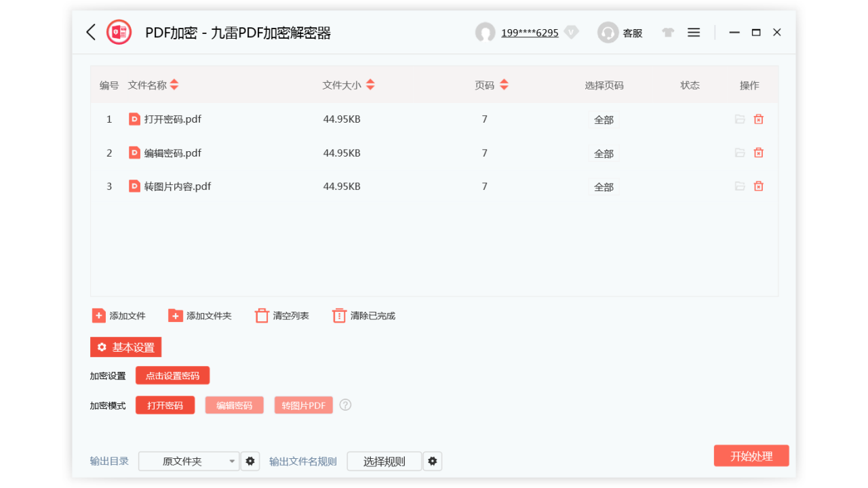Image resolution: width=868 pixels, height=488 pixels.
Task: Click the 清空列表 clear list icon
Action: [x=262, y=315]
